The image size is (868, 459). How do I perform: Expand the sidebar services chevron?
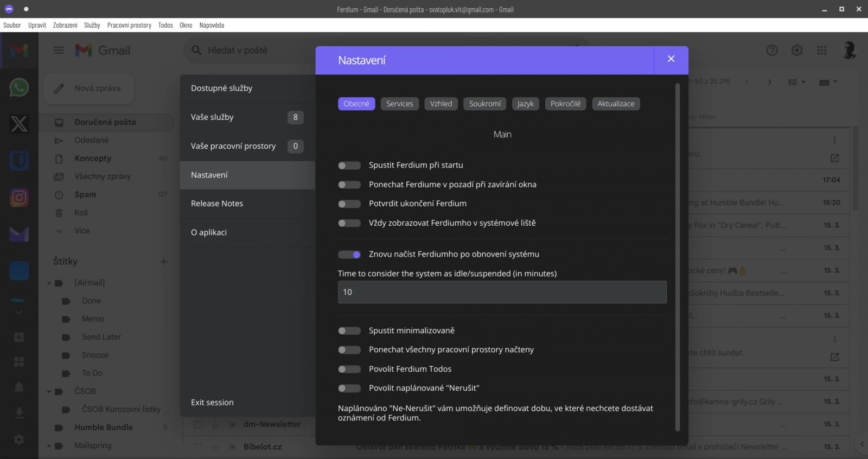tap(19, 313)
